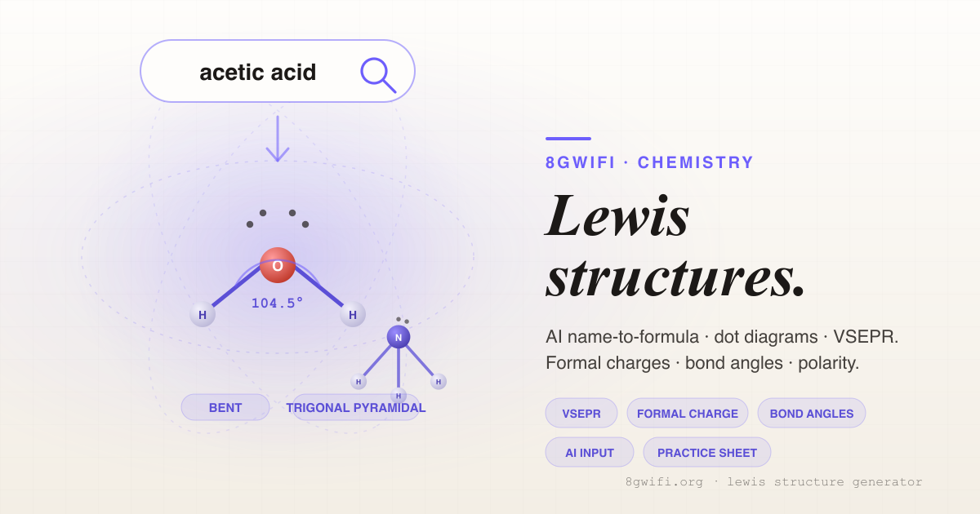
Task: Click the rightmost hydrogen of ammonia molecule
Action: coord(439,381)
